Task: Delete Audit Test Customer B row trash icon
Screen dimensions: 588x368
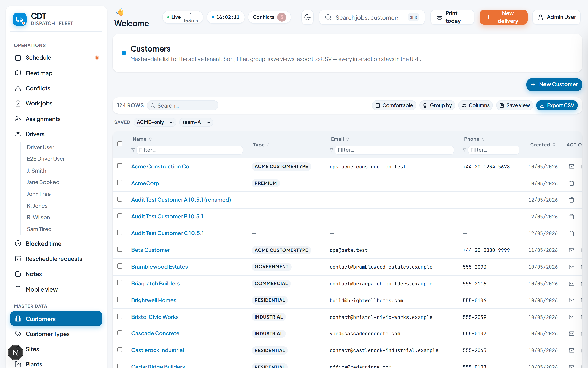Action: tap(571, 217)
